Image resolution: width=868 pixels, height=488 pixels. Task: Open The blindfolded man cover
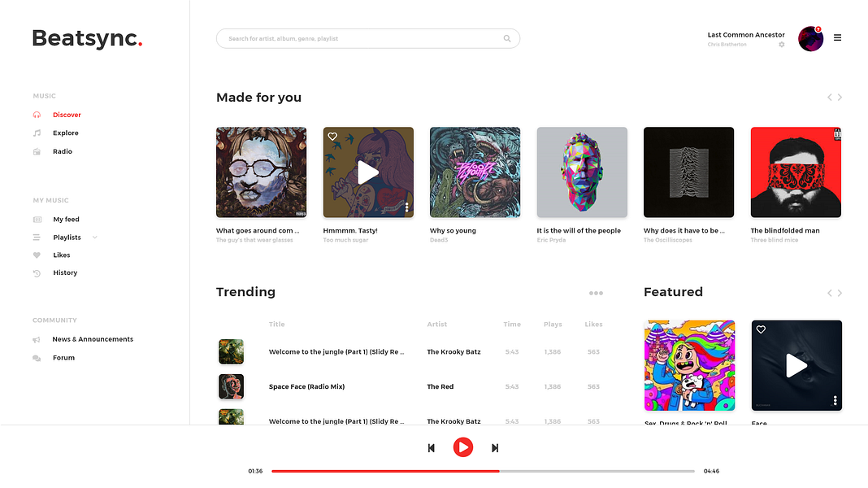[x=796, y=172]
